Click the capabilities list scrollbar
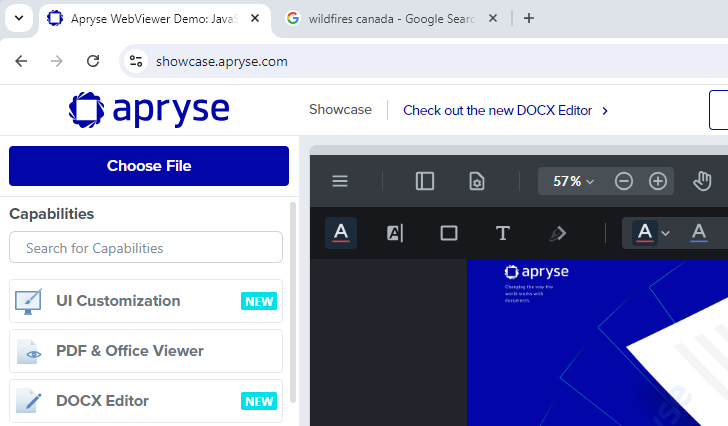Image resolution: width=728 pixels, height=426 pixels. 292,303
